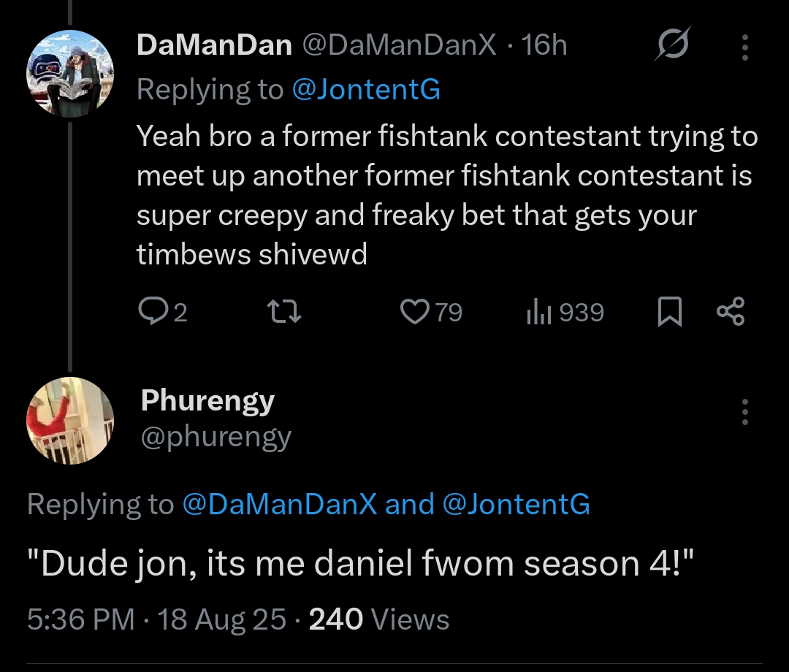This screenshot has width=789, height=672.
Task: Tap the 5:36 PM · 18 Aug 25 timestamp
Action: (x=156, y=619)
